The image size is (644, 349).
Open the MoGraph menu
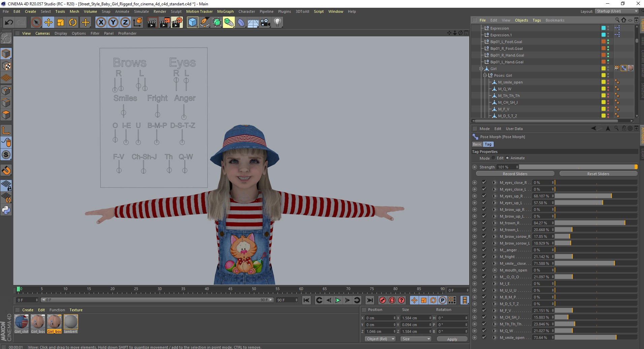[x=225, y=11]
